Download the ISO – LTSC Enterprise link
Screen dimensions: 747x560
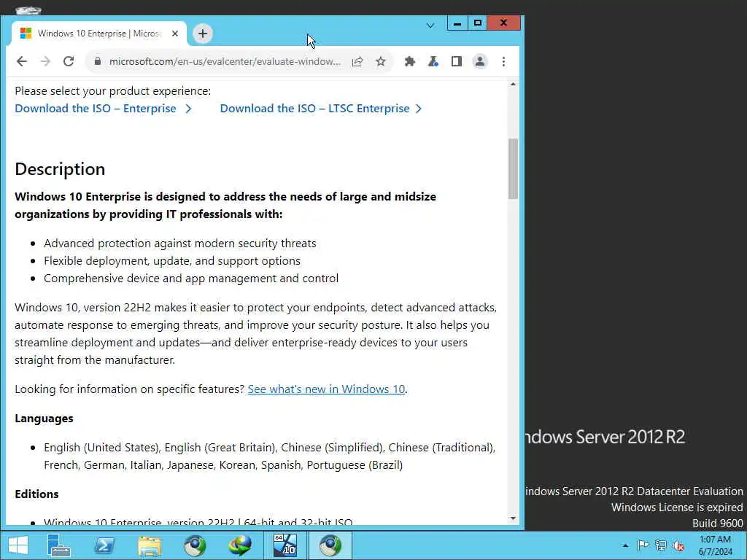click(321, 109)
